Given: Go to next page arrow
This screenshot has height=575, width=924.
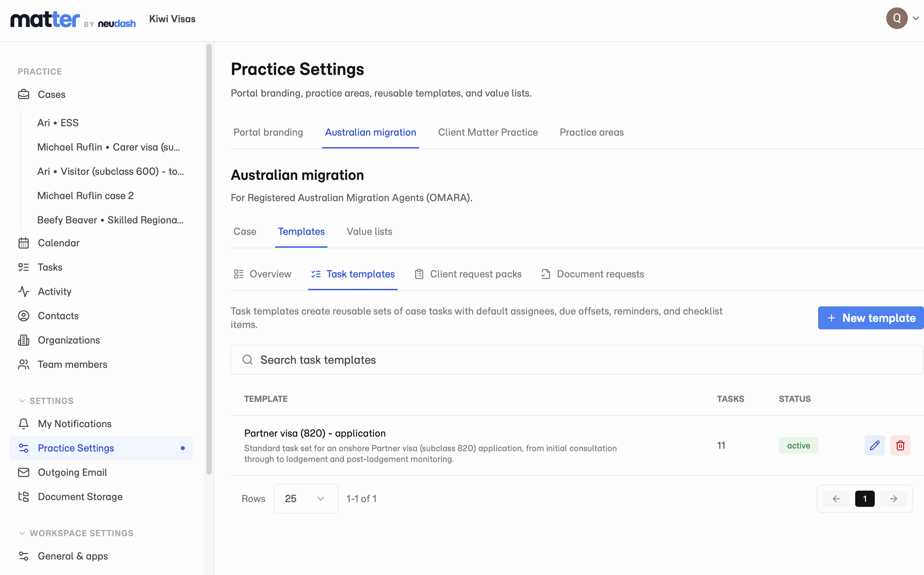Looking at the screenshot, I should click(894, 498).
